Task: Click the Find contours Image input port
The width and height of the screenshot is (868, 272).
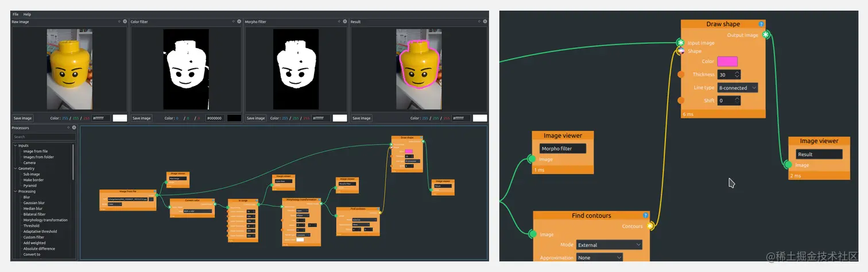Action: pyautogui.click(x=533, y=234)
